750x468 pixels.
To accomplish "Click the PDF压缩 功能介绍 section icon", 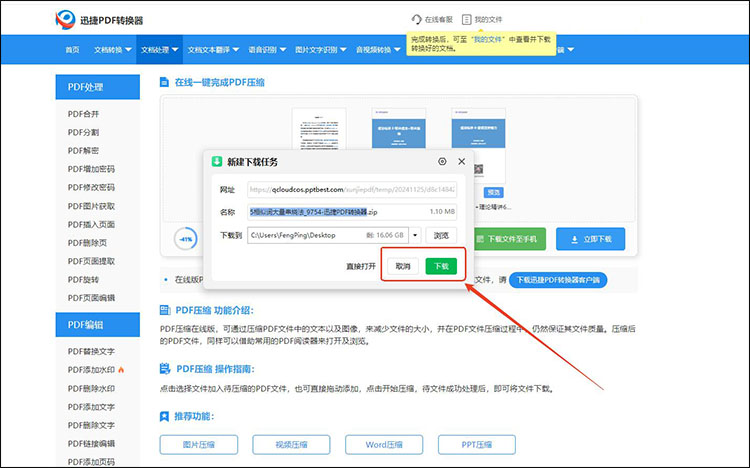I will click(x=165, y=310).
